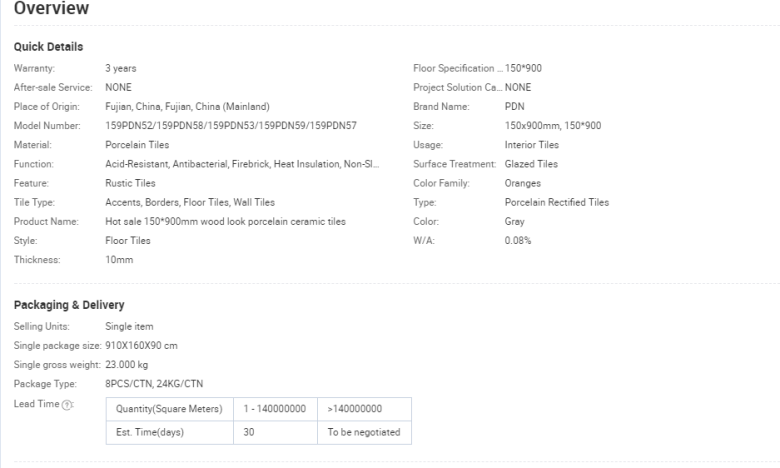The width and height of the screenshot is (780, 468).
Task: Expand the truncated Project Solution label
Action: point(458,87)
